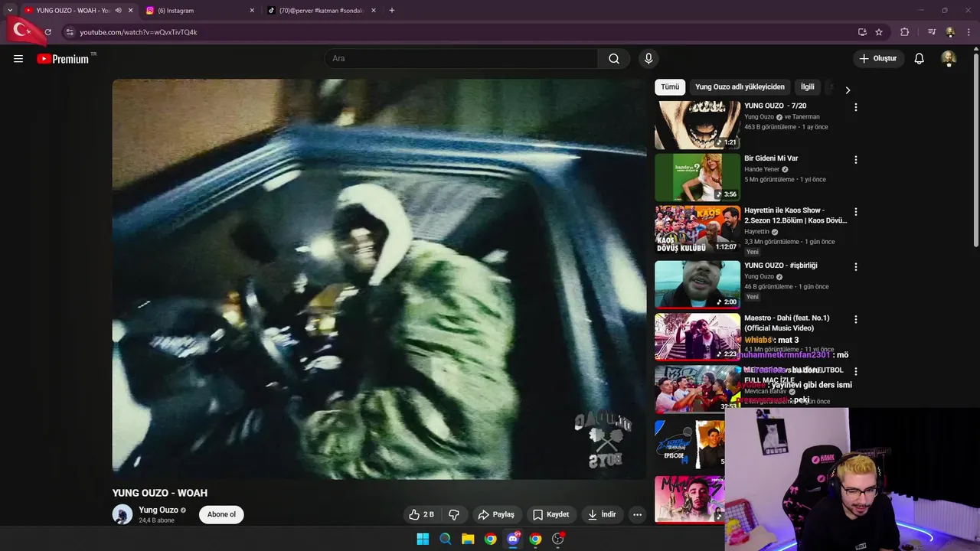Open Windows taskbar search

pos(445,539)
